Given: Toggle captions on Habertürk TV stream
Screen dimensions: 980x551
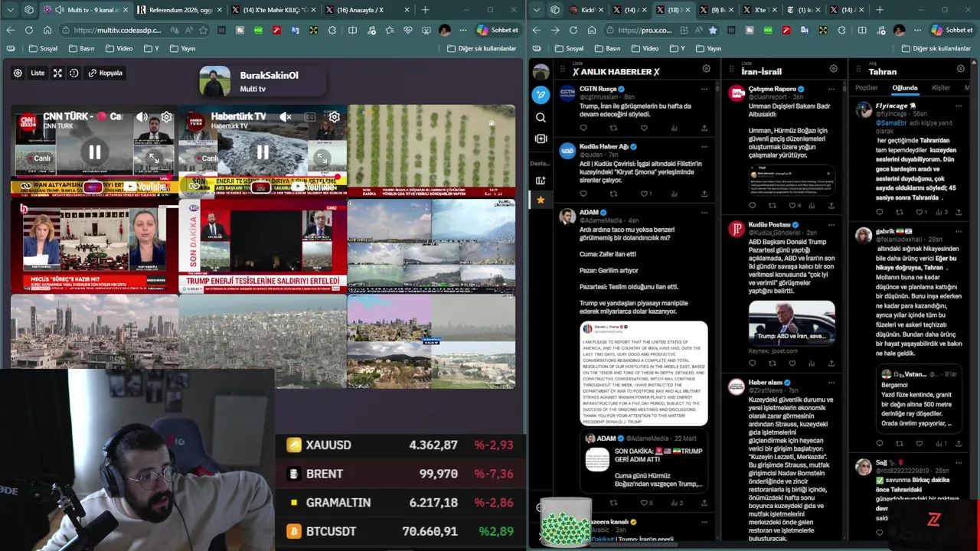Looking at the screenshot, I should [310, 116].
